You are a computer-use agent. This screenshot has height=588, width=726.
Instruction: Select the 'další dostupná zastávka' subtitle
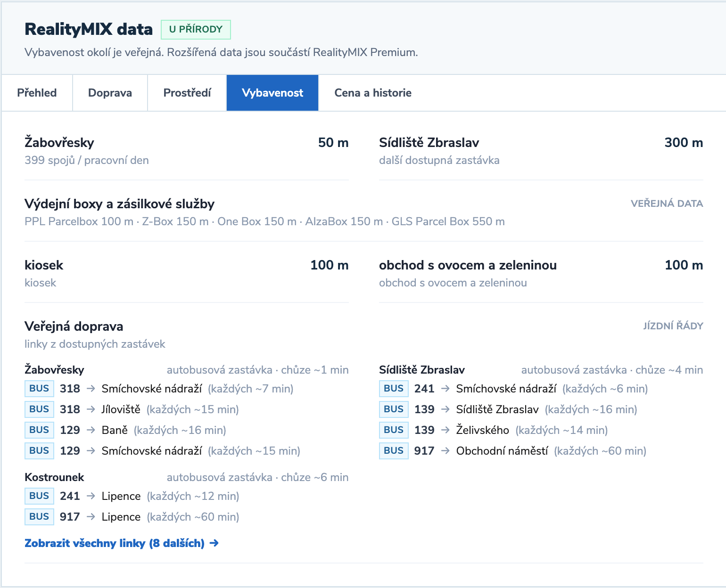click(x=439, y=160)
